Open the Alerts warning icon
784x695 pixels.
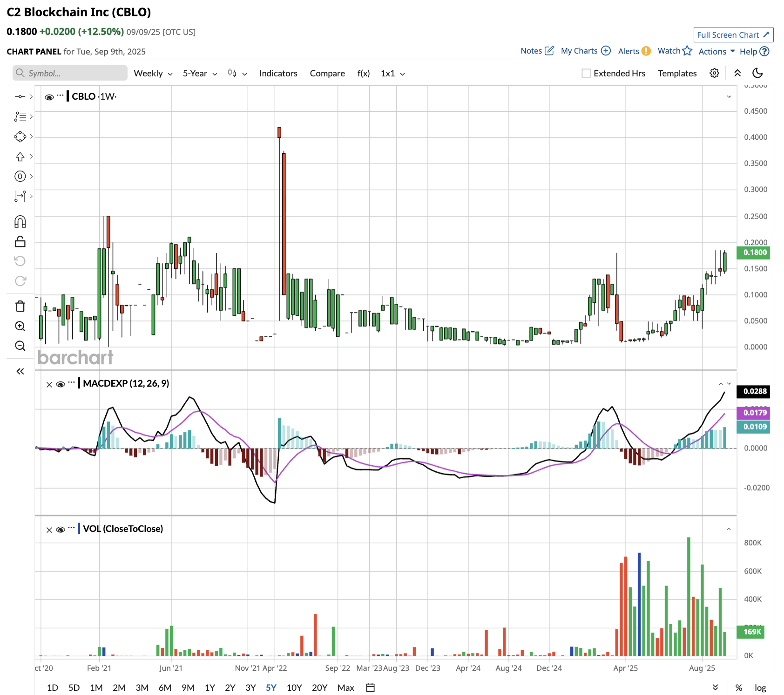646,51
